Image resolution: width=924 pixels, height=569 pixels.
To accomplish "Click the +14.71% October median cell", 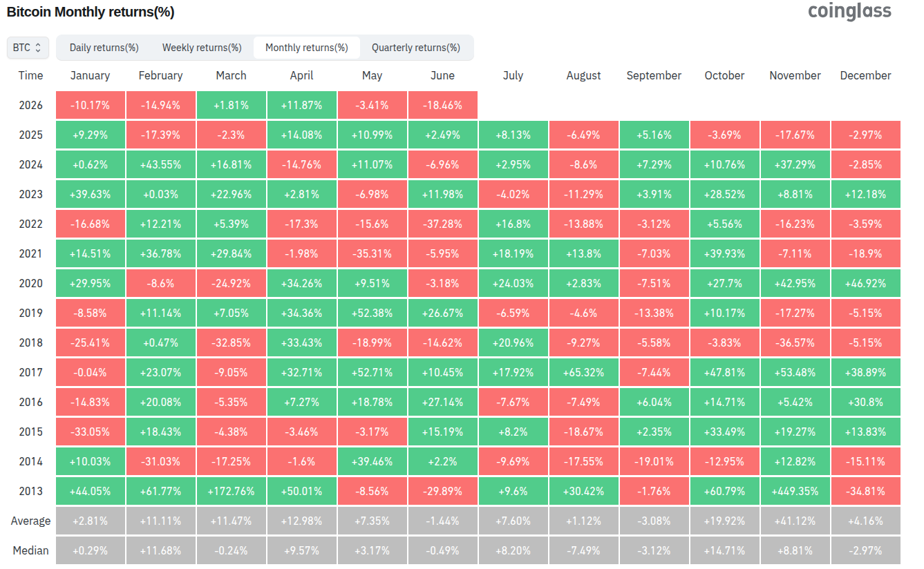I will tap(725, 550).
